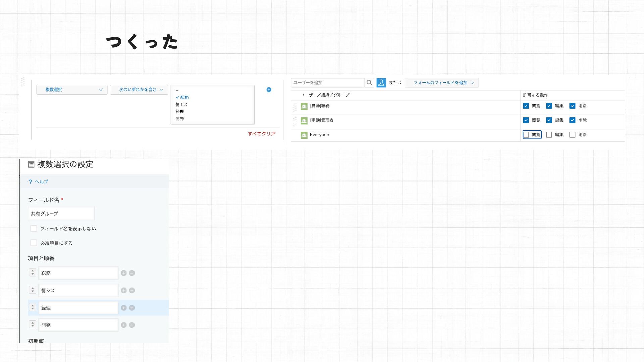
Task: Click the blue user picker icon
Action: [x=381, y=83]
